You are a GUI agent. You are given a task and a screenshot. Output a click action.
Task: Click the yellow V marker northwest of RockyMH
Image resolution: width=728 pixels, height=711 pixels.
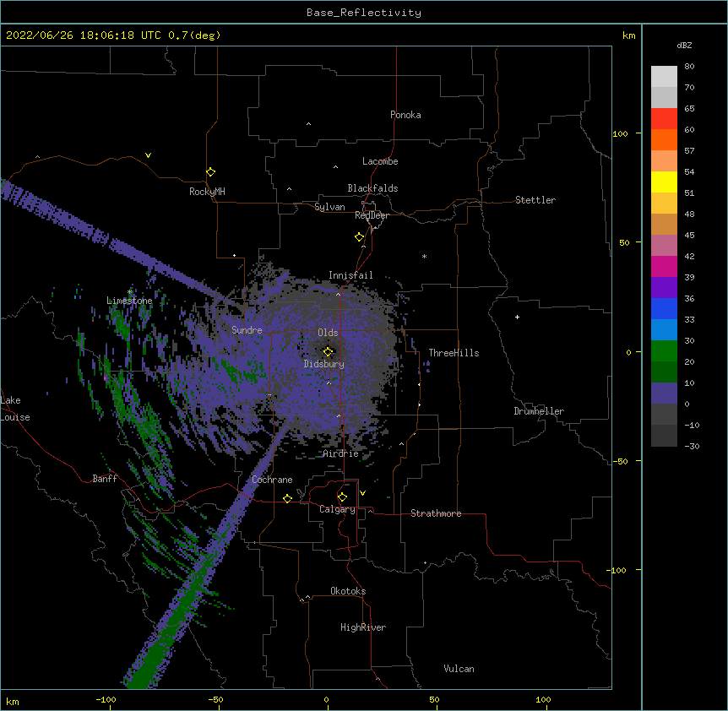tap(148, 155)
